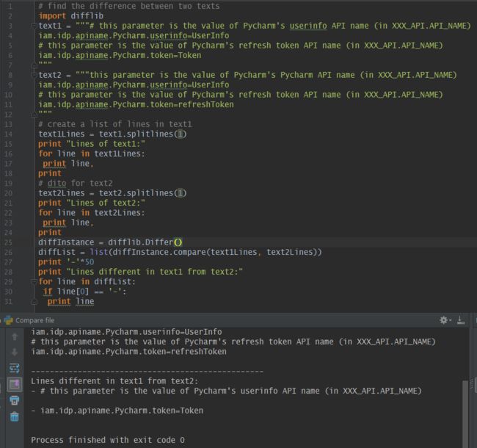The height and width of the screenshot is (448, 477).
Task: Click the fold end marker at line 12
Action: coord(34,115)
